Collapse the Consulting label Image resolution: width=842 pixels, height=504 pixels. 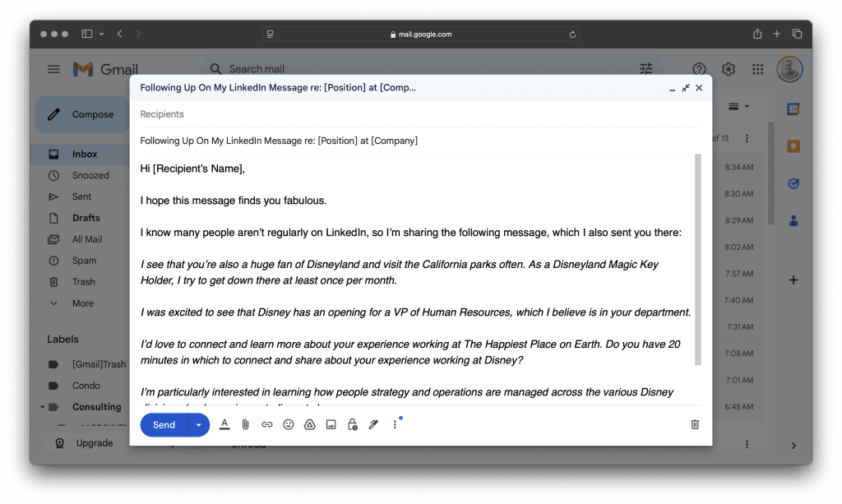(x=43, y=407)
